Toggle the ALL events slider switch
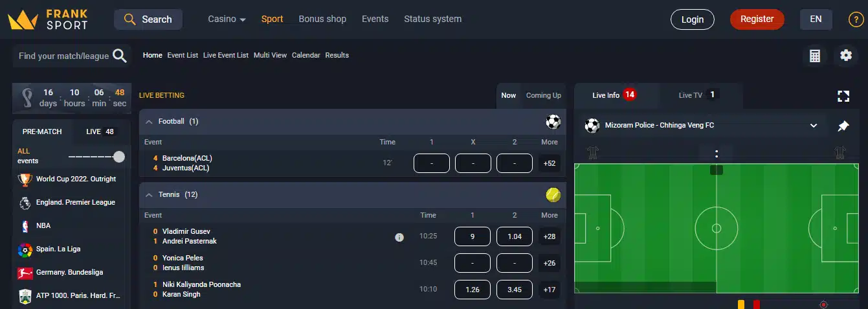868x309 pixels. click(96, 157)
